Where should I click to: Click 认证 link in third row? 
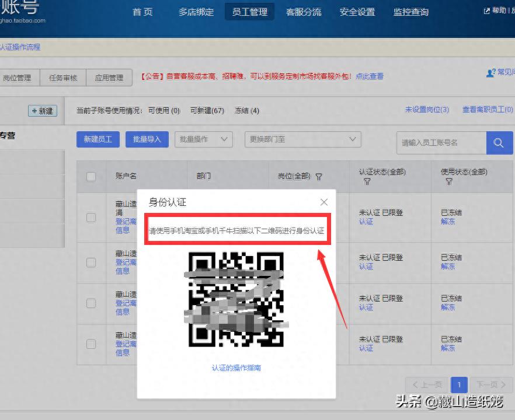pyautogui.click(x=366, y=307)
